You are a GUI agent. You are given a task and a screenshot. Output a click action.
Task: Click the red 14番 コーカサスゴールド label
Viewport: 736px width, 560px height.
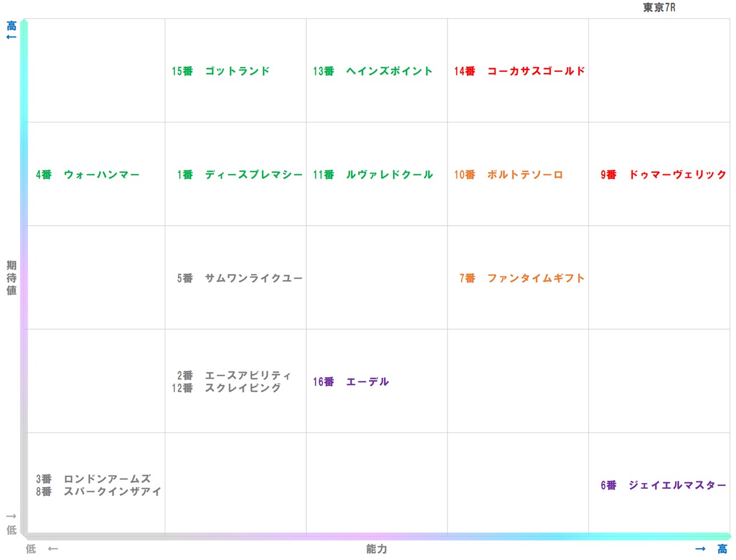coord(519,71)
